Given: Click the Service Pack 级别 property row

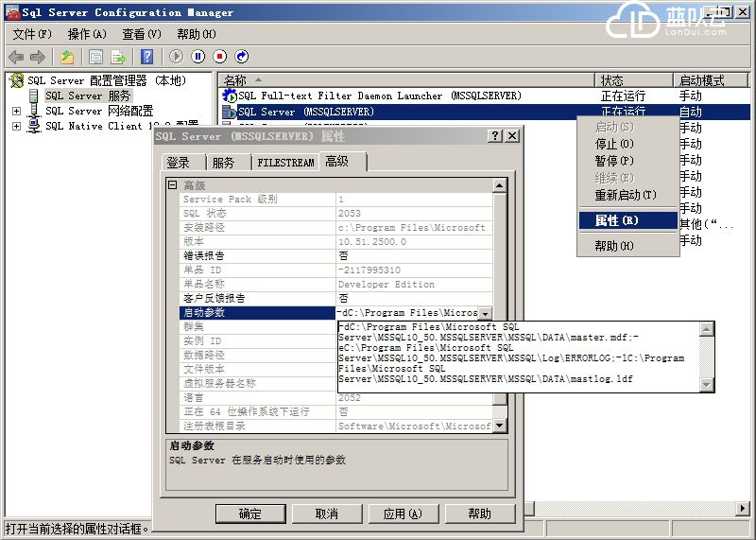Looking at the screenshot, I should 335,200.
